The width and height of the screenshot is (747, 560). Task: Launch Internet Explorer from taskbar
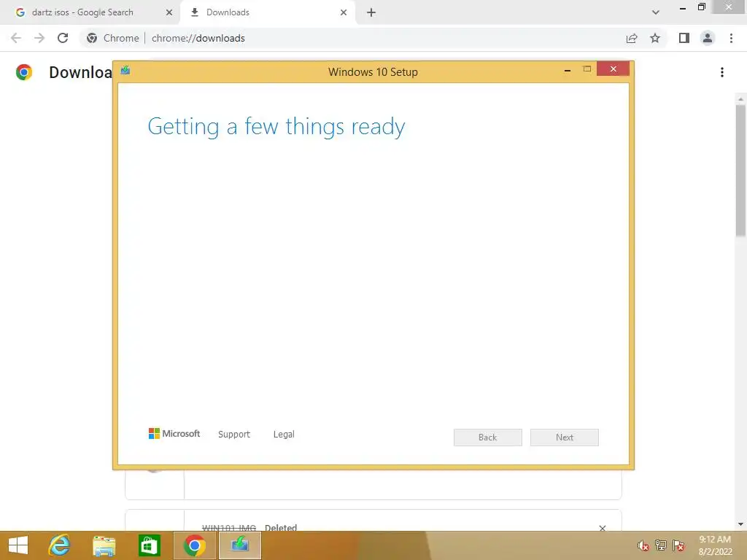point(60,545)
